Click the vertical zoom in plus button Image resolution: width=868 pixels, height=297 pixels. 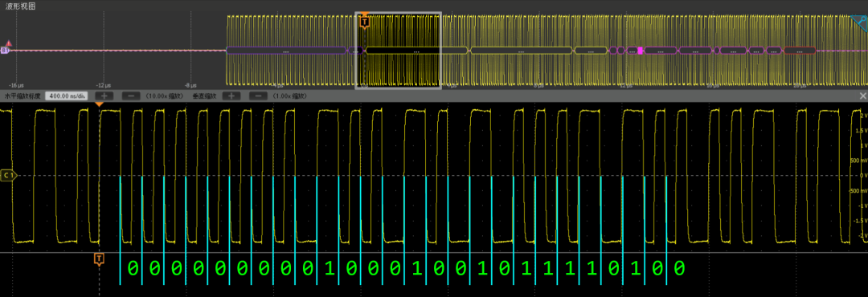(231, 96)
